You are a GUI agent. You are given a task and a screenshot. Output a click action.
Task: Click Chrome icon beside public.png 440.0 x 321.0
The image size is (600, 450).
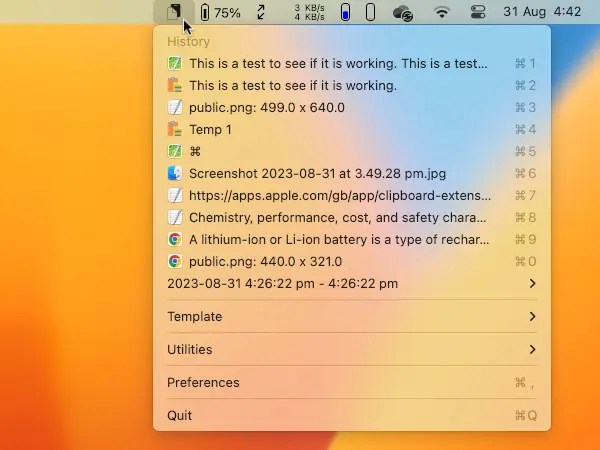pos(175,262)
